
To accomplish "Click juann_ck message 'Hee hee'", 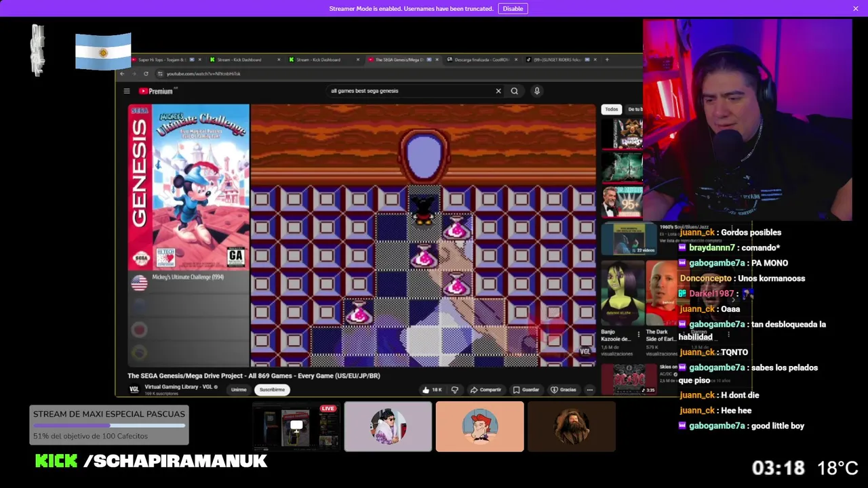I will tap(736, 411).
